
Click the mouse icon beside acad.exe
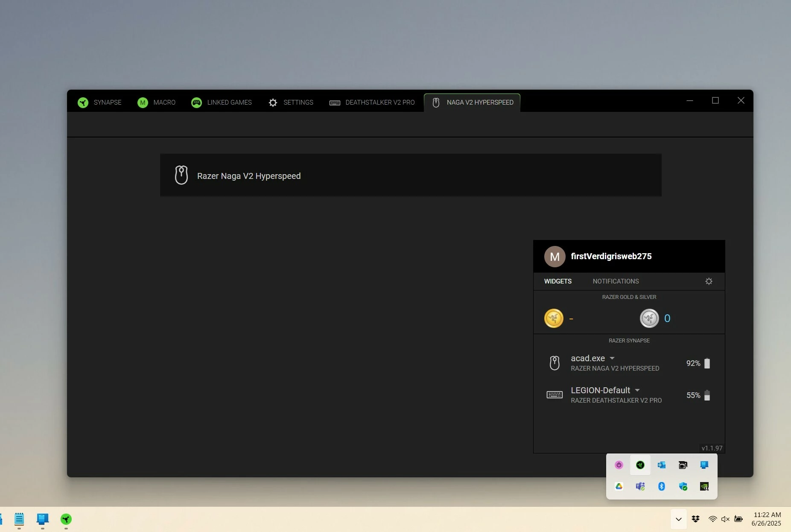point(555,363)
